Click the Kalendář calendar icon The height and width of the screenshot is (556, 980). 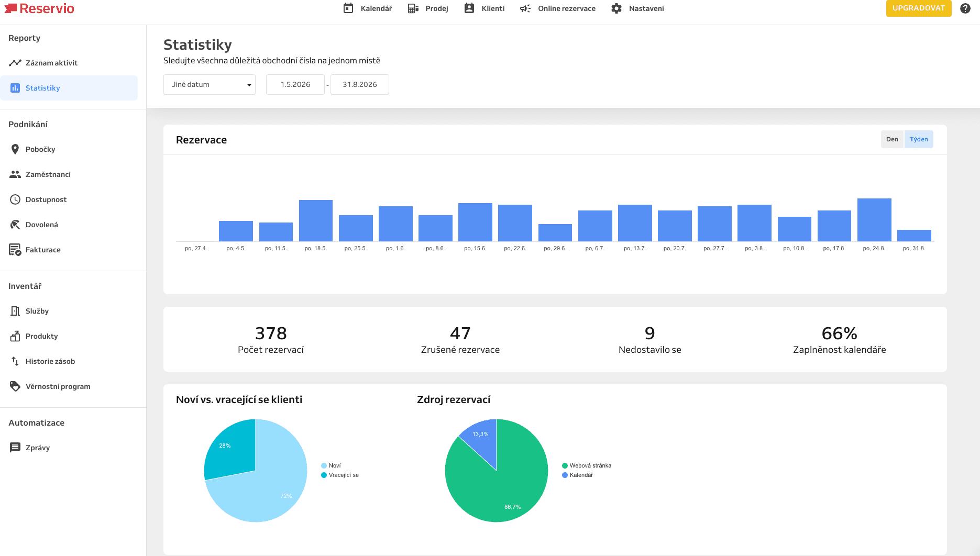pos(348,8)
